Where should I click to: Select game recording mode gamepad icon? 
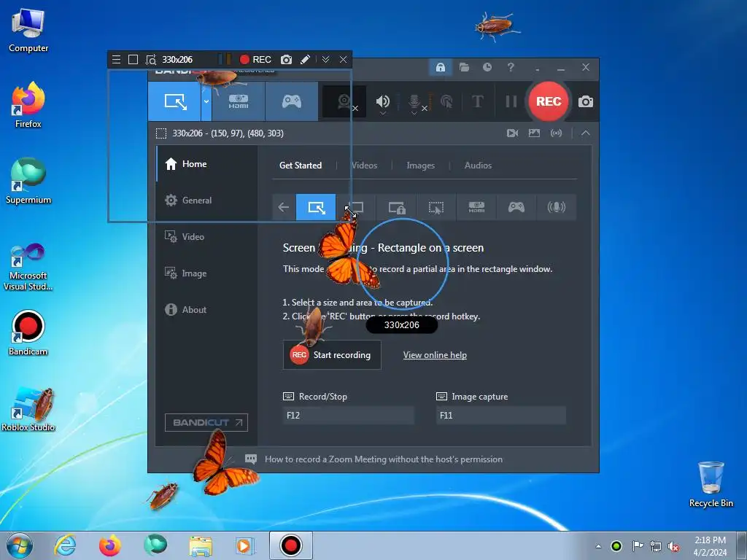click(292, 101)
